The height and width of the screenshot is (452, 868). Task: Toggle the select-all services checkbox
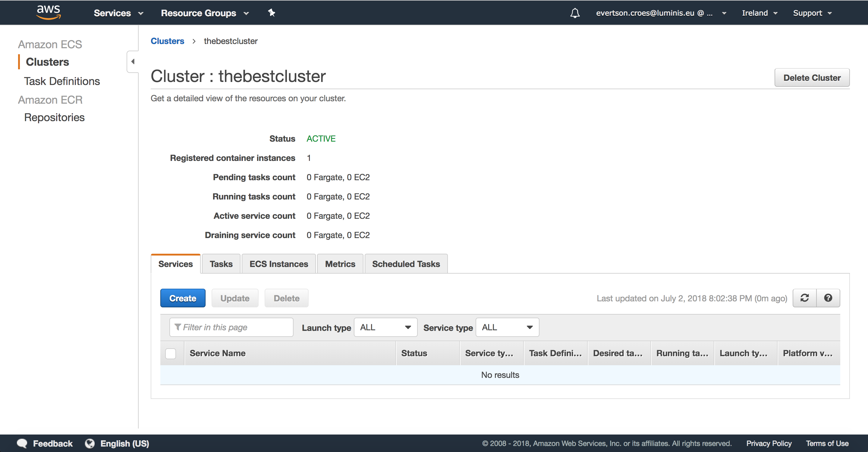171,353
